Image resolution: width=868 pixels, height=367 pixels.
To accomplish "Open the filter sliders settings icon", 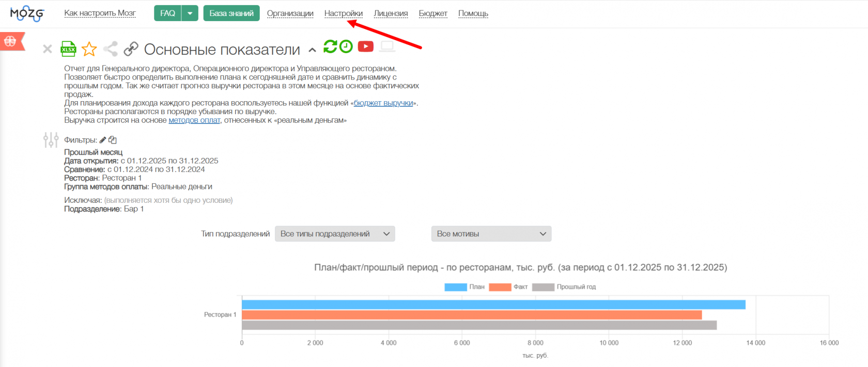I will click(51, 140).
